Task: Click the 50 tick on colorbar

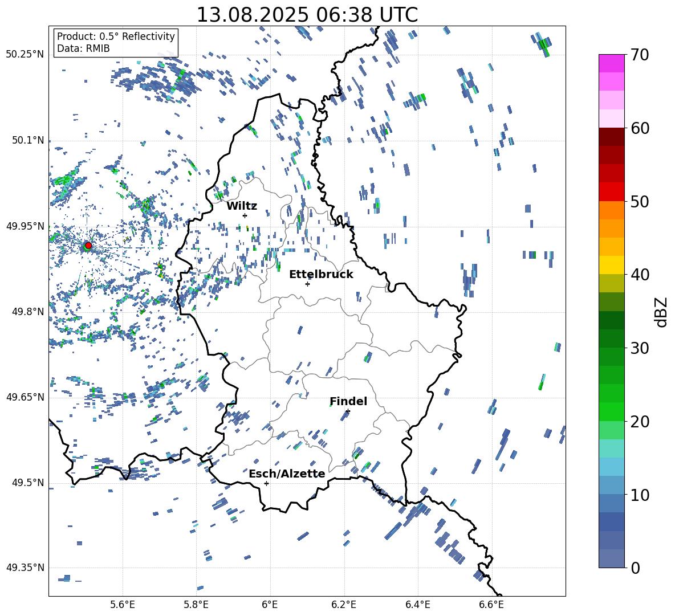Action: pos(640,201)
